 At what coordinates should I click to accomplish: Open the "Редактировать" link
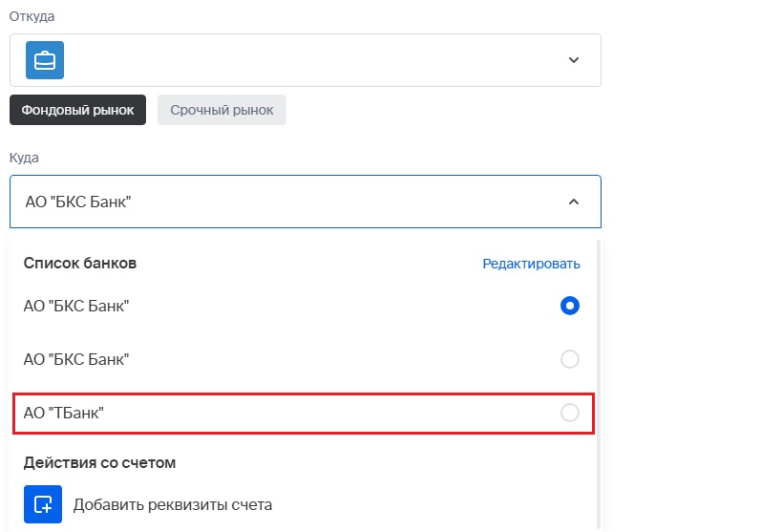pos(531,264)
